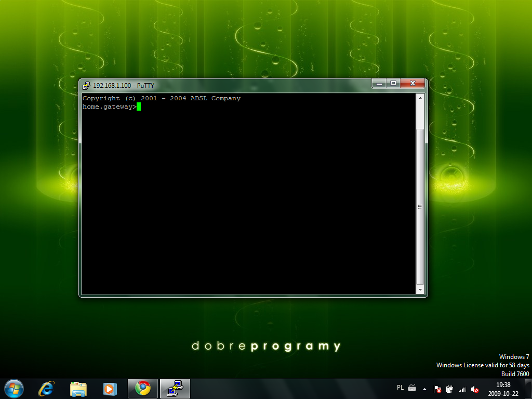532x399 pixels.
Task: Click the power/battery tray icon
Action: (x=449, y=389)
